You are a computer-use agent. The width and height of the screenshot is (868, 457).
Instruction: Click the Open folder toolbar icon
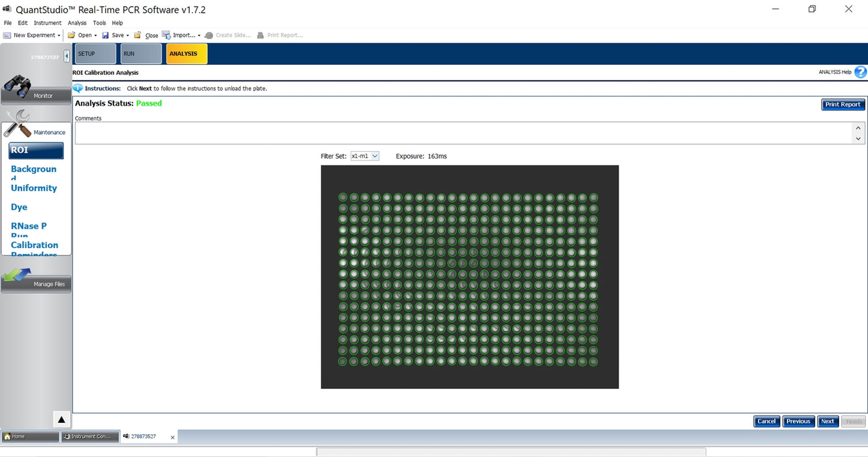click(x=71, y=35)
